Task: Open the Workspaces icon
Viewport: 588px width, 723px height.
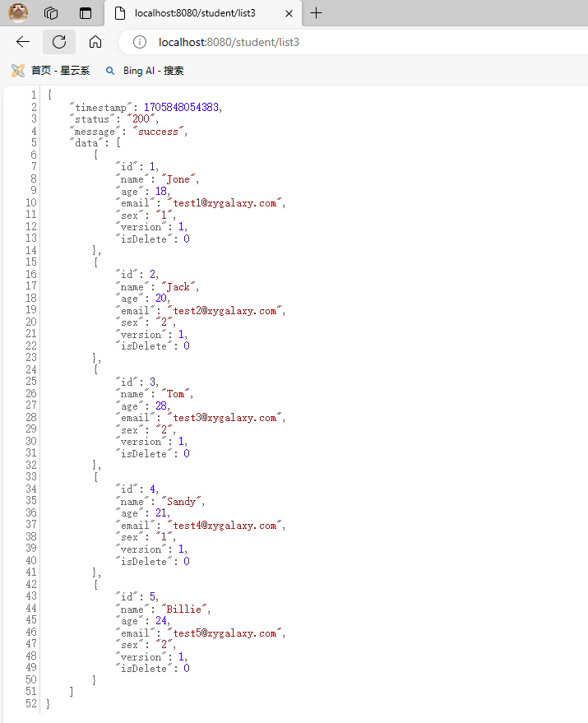Action: (51, 13)
